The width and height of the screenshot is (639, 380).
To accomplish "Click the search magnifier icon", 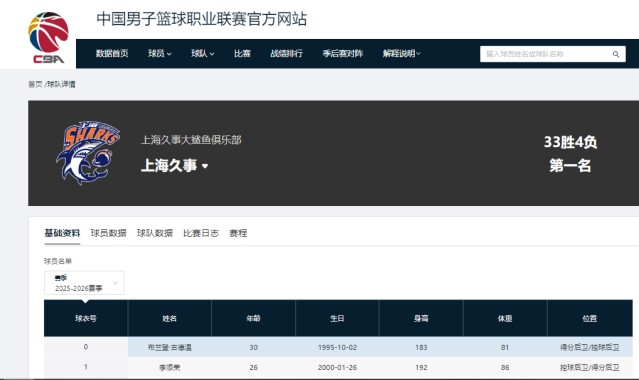I will click(x=615, y=54).
